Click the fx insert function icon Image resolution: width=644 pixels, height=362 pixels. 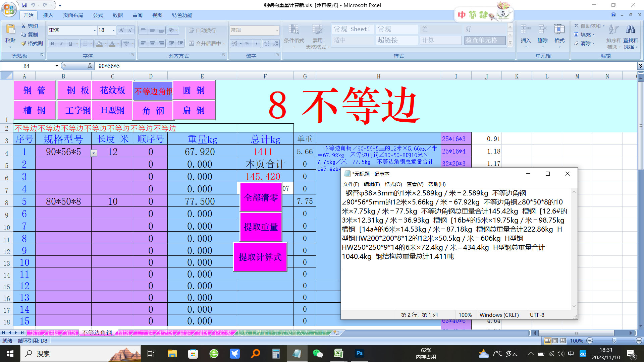[90, 66]
